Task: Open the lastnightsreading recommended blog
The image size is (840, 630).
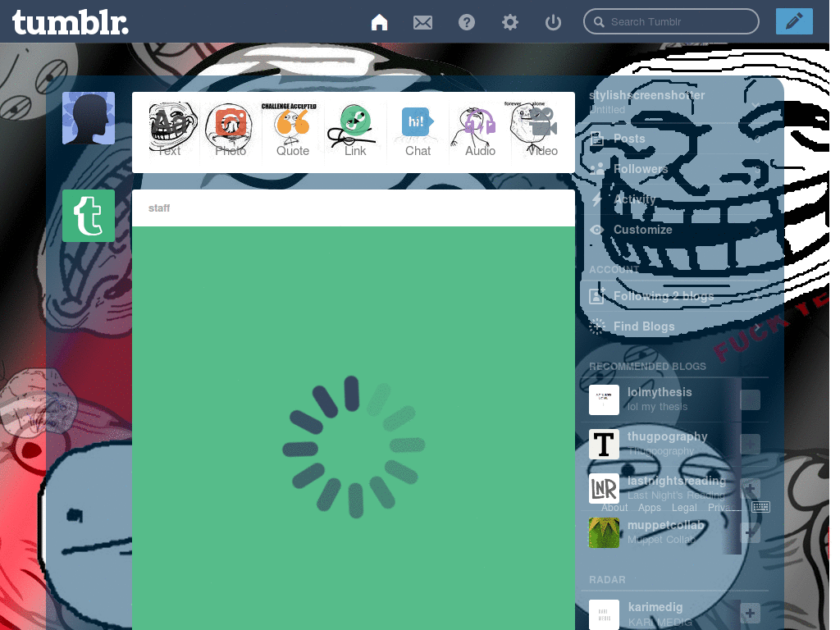Action: coord(677,481)
